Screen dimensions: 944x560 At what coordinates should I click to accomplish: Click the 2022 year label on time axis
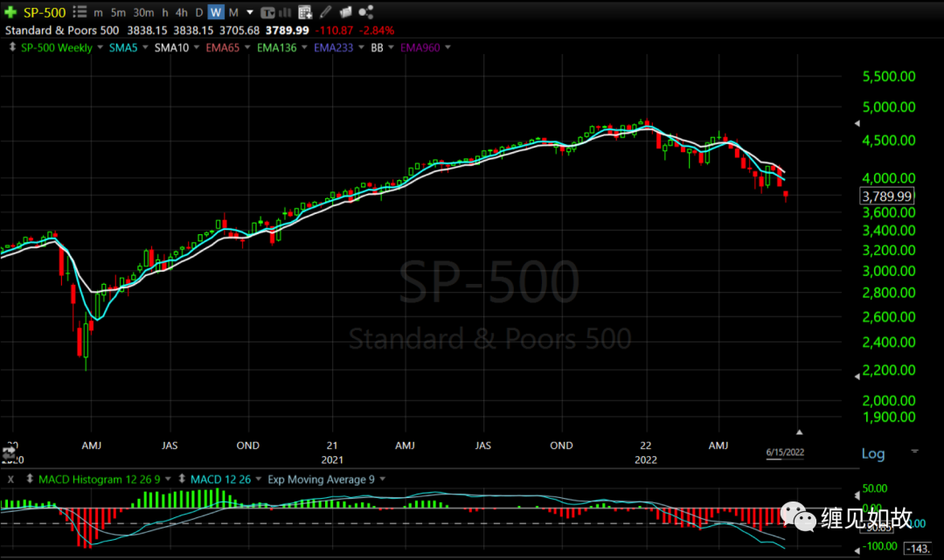tap(645, 460)
